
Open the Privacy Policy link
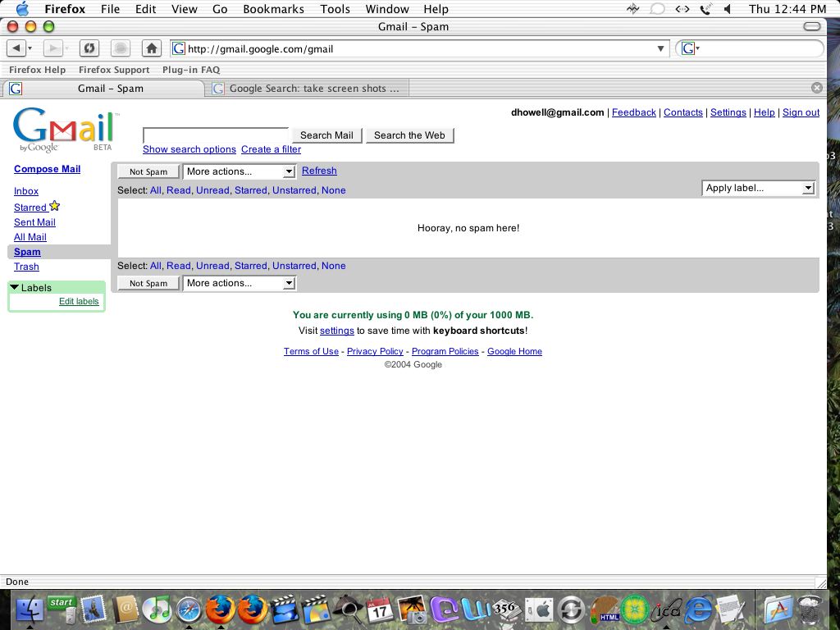click(x=375, y=351)
